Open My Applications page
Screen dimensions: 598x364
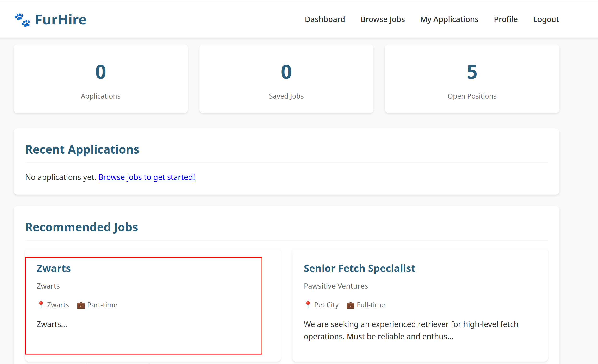pyautogui.click(x=449, y=19)
